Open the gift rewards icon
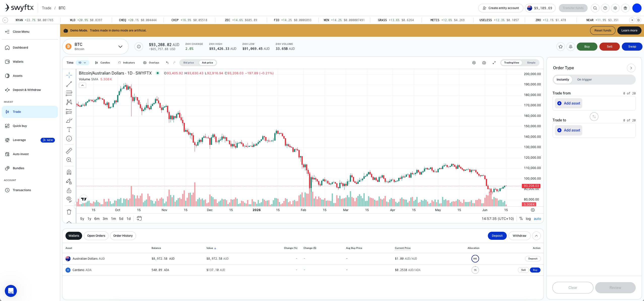 (625, 8)
